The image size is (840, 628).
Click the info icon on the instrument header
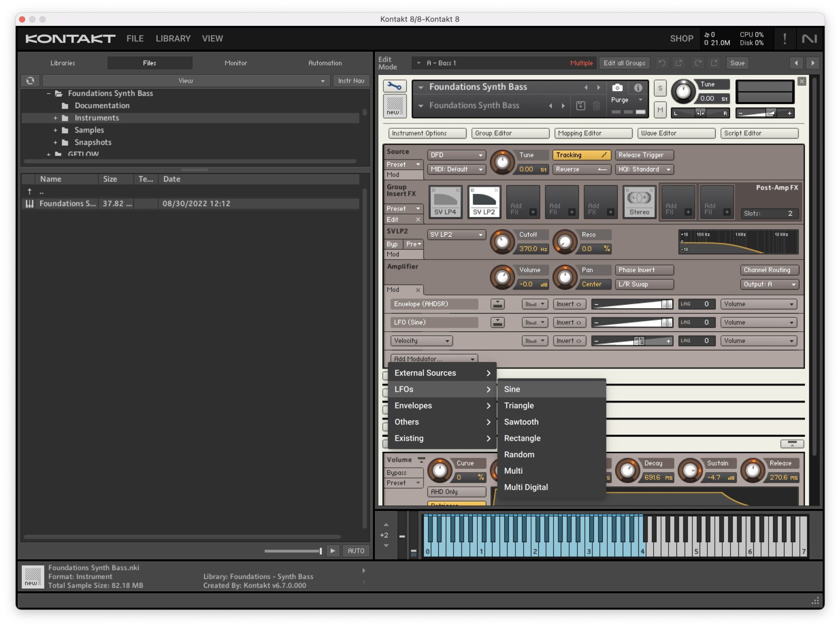[x=638, y=87]
